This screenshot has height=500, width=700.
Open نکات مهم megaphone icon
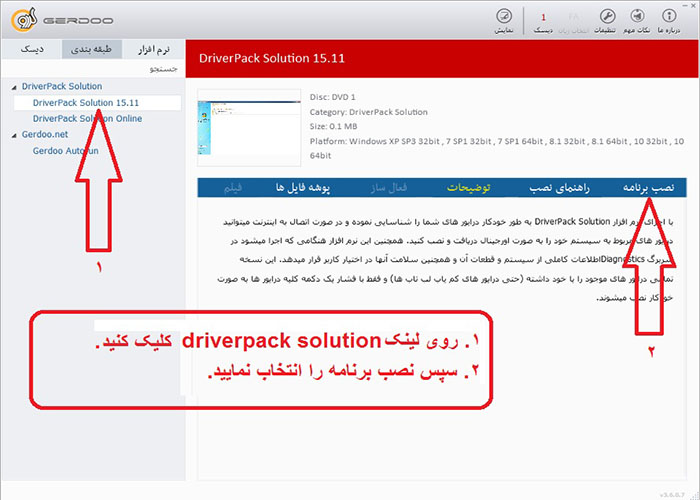coord(637,21)
